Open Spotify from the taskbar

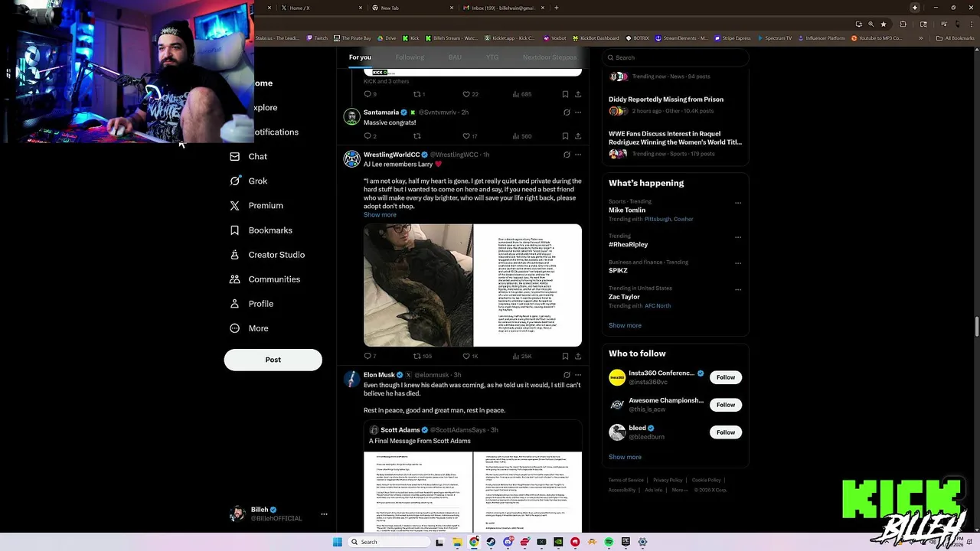click(x=609, y=542)
